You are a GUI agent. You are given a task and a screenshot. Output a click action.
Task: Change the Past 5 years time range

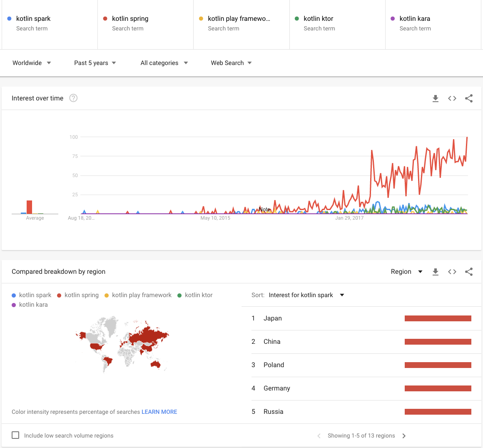pyautogui.click(x=95, y=63)
